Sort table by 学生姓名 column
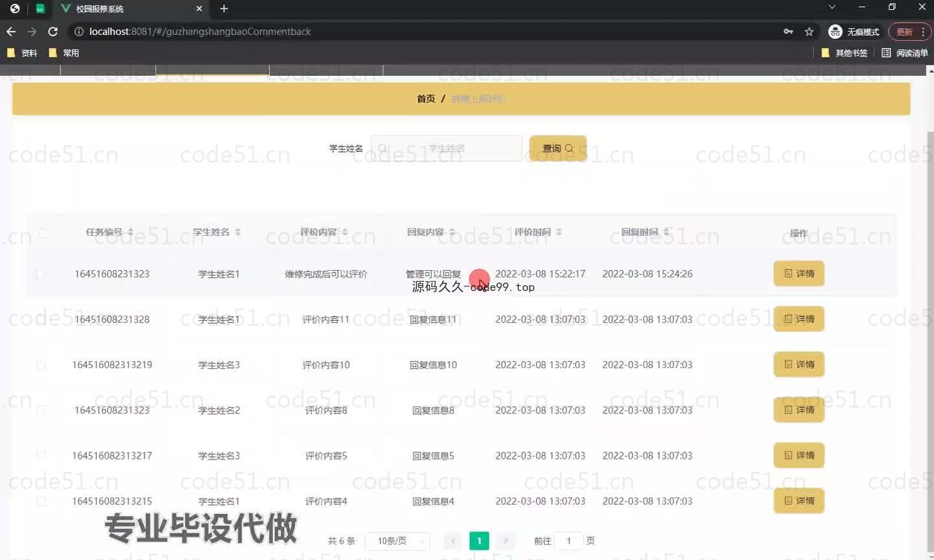The image size is (934, 560). [x=237, y=232]
